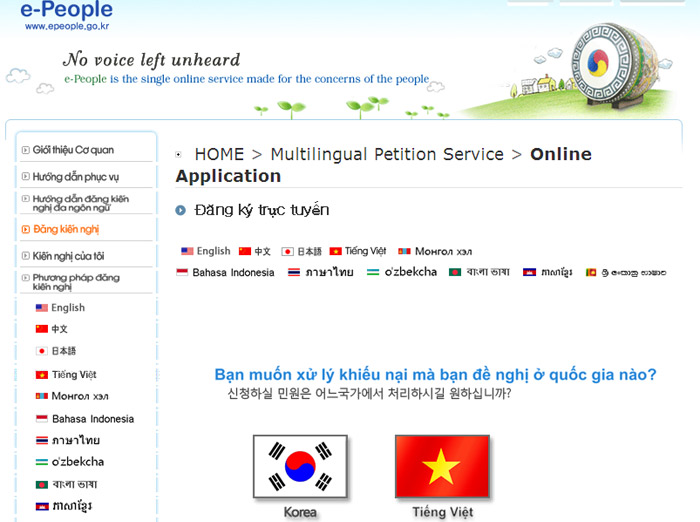Switch to ภาษาไทย in top language bar

(329, 272)
